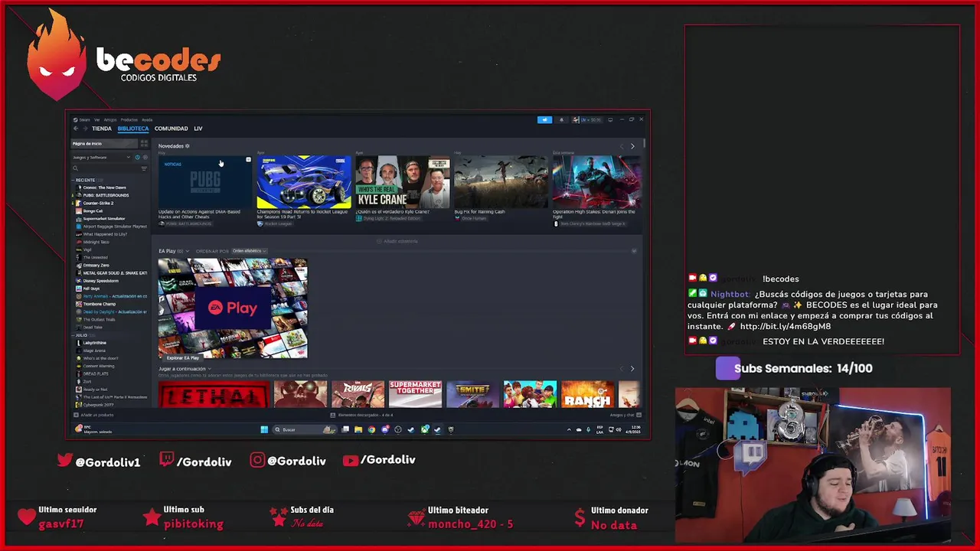This screenshot has height=551, width=980.
Task: Go forward with Steam's forward arrow
Action: pyautogui.click(x=84, y=129)
